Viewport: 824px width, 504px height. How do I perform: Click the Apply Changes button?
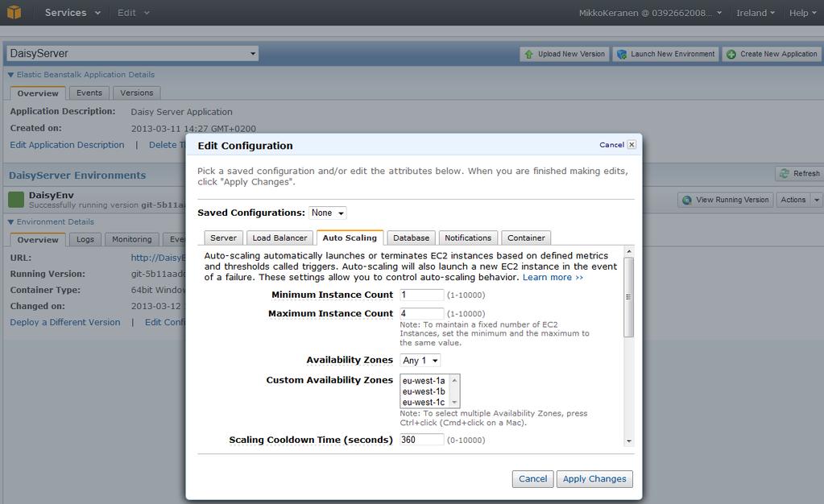pyautogui.click(x=594, y=479)
